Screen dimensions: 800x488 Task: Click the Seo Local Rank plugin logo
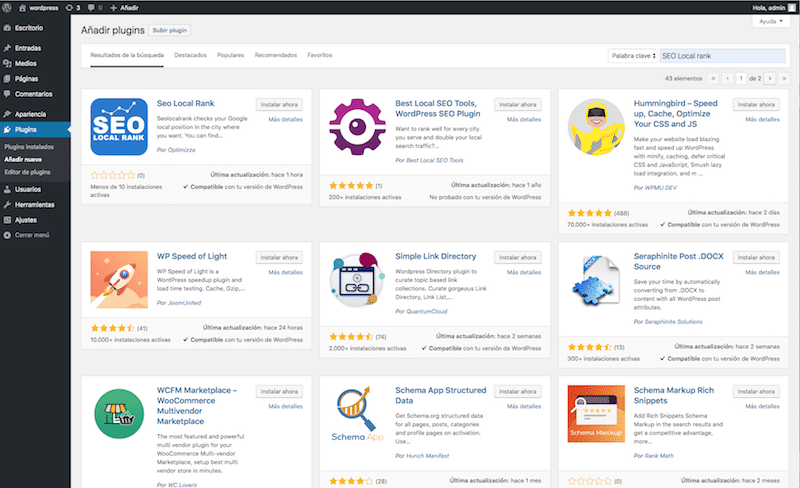click(x=119, y=127)
